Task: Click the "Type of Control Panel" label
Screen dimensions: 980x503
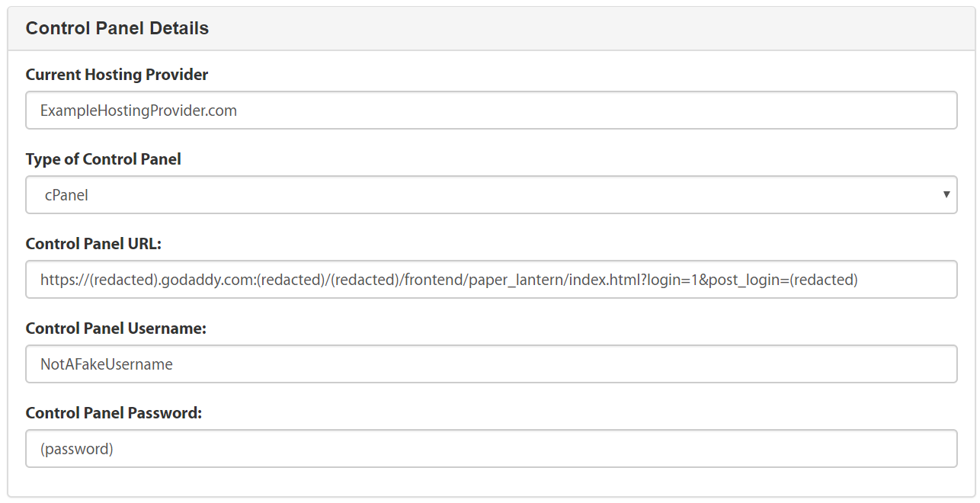Action: pos(104,159)
